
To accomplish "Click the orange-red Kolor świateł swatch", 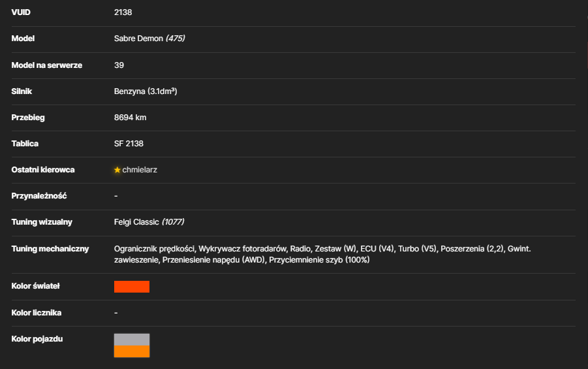I will (132, 287).
